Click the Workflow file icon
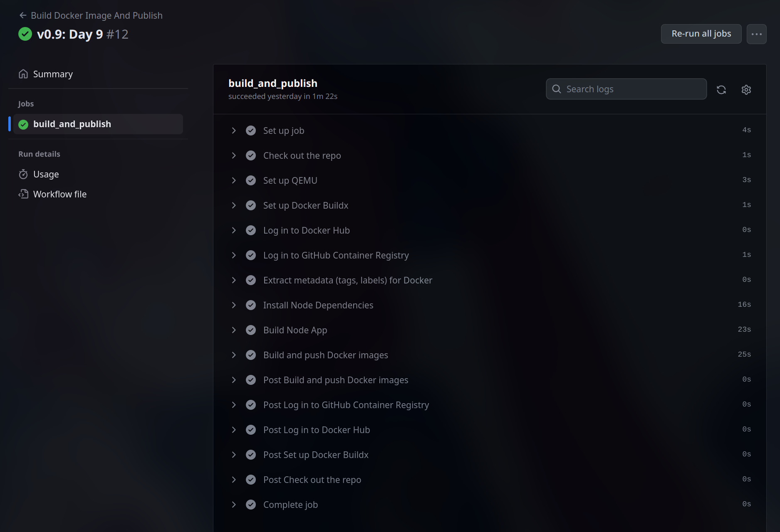 pos(23,194)
